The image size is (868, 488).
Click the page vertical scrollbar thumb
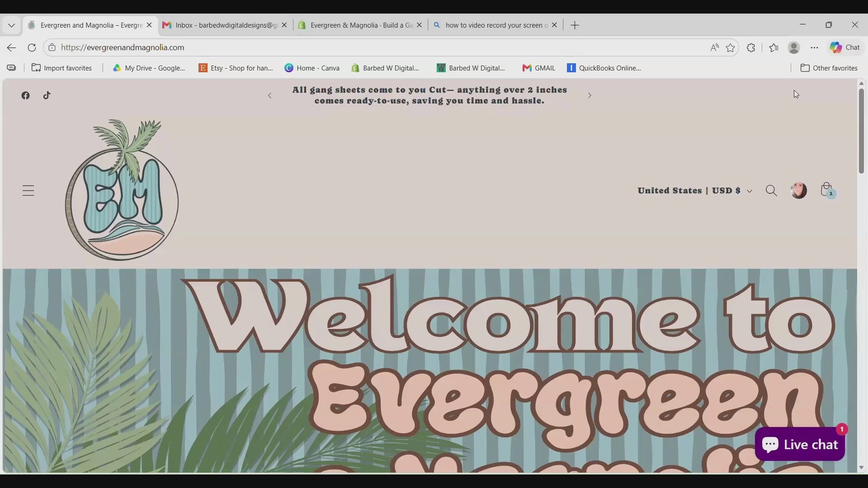pyautogui.click(x=861, y=131)
